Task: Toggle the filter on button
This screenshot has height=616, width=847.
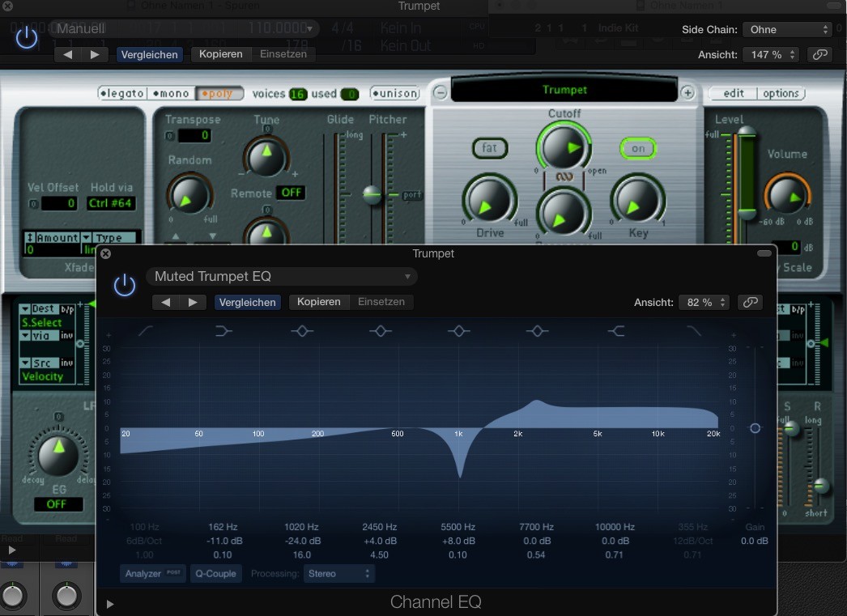Action: [638, 148]
